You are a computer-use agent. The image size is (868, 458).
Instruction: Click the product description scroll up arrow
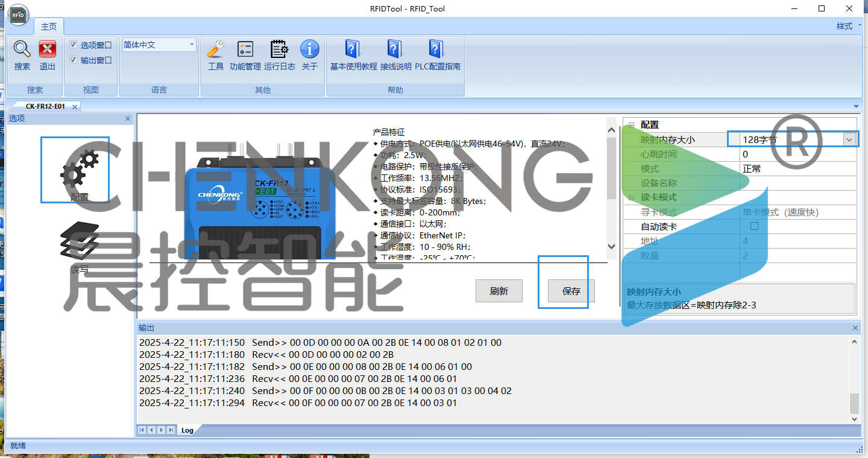pyautogui.click(x=612, y=130)
